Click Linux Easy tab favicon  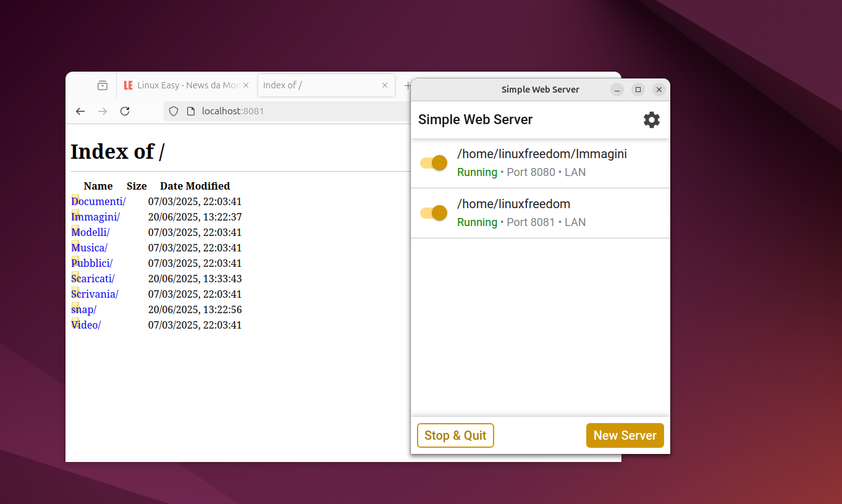tap(128, 85)
